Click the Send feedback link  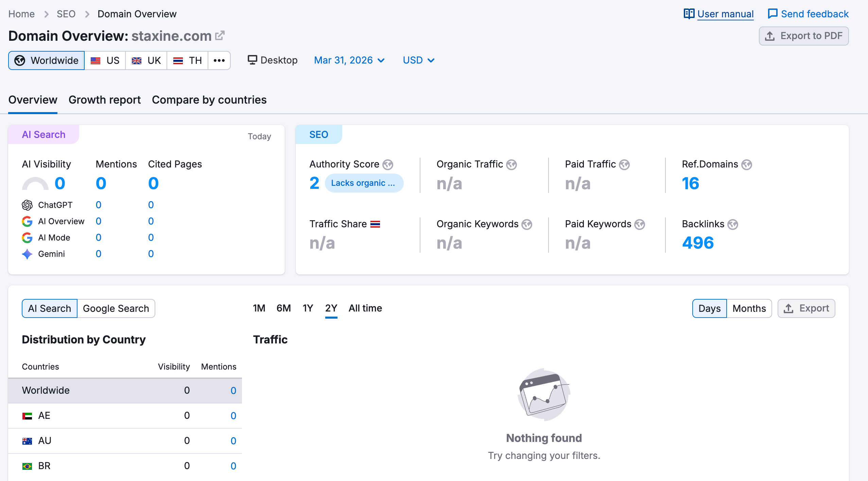click(815, 14)
